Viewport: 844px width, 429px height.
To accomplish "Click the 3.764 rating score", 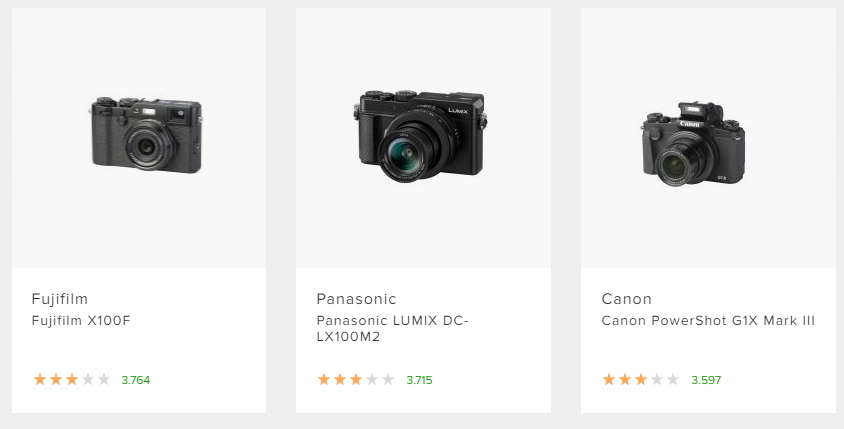I will tap(135, 380).
